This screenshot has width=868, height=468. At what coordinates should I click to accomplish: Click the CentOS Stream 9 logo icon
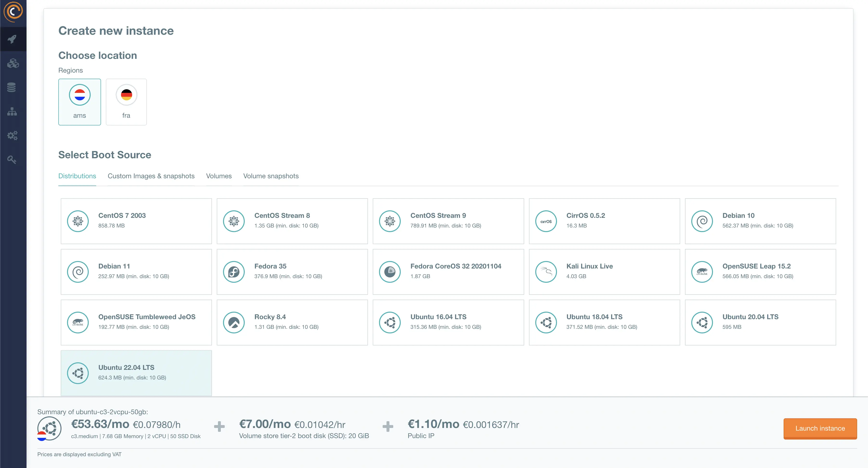coord(390,221)
